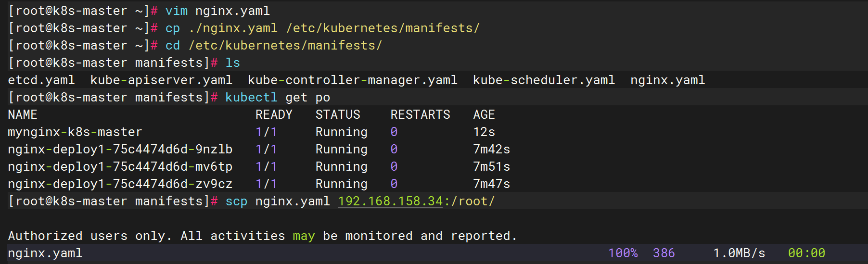Click the underlined IP address 192.168.158.34
The width and height of the screenshot is (868, 264).
click(390, 201)
